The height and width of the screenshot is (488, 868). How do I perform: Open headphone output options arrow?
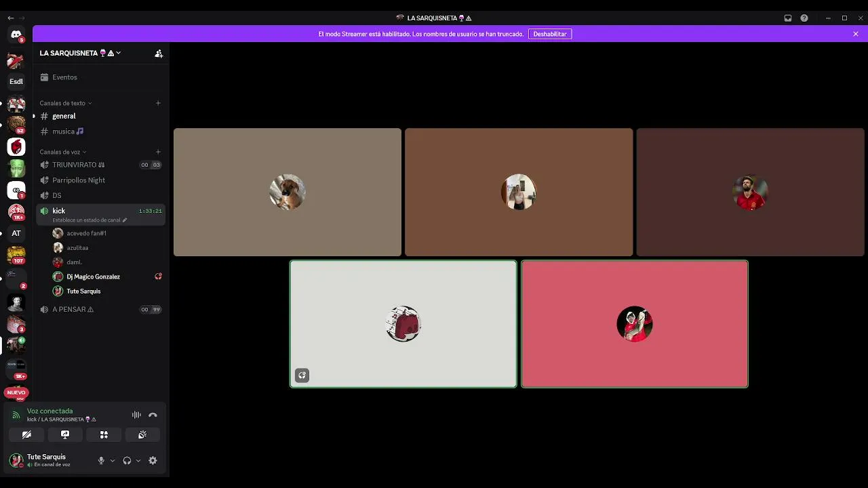[138, 461]
